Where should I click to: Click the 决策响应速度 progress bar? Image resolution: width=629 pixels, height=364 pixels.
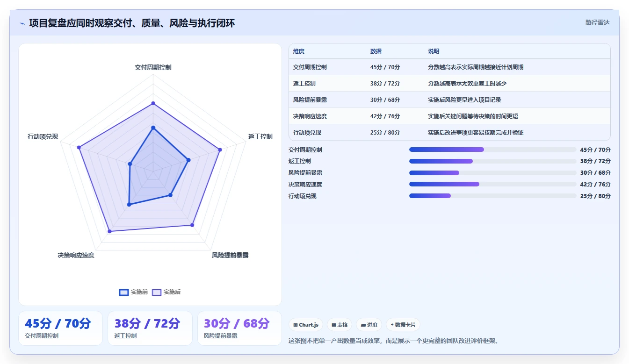[x=492, y=185]
